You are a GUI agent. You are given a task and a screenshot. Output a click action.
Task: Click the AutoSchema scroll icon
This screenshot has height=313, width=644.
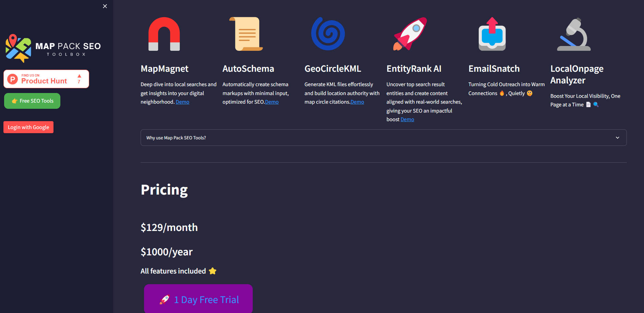(x=246, y=34)
